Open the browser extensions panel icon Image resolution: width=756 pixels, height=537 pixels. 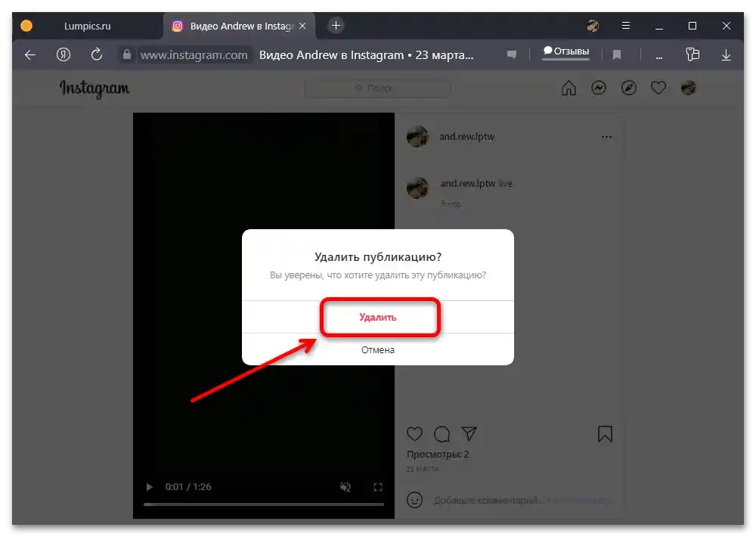[x=692, y=54]
